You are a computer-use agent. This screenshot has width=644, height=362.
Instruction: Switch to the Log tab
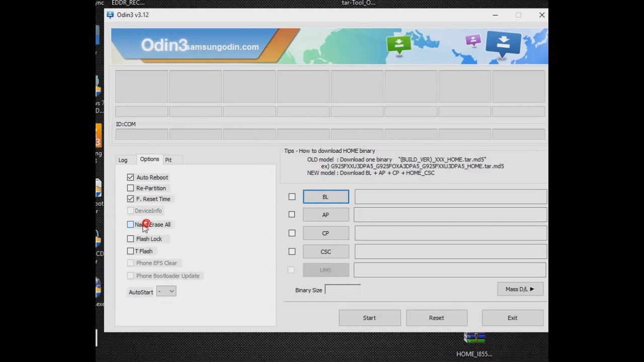(x=123, y=160)
